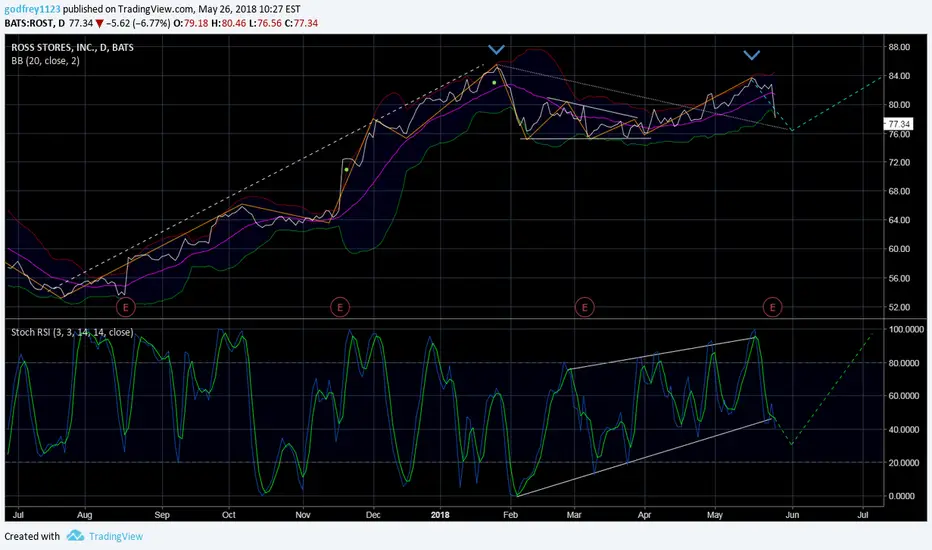The image size is (932, 550).
Task: Click the O:79.18 open value
Action: 191,23
